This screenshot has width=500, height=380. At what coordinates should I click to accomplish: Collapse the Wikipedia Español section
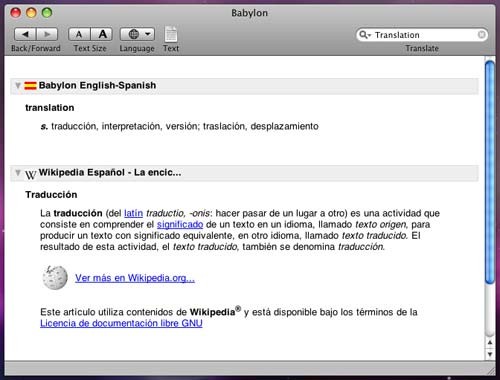click(x=18, y=173)
